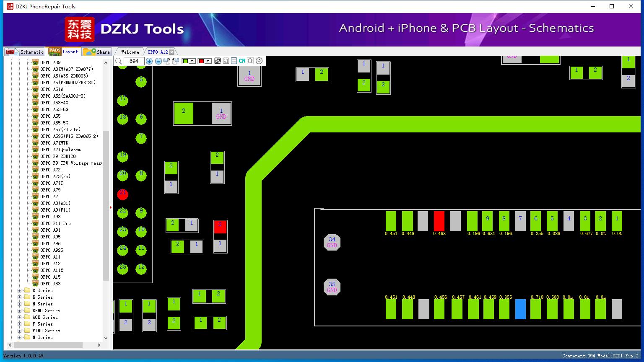Click the status text 'Component:694 Model:0201 Pin:2'

tap(600, 356)
